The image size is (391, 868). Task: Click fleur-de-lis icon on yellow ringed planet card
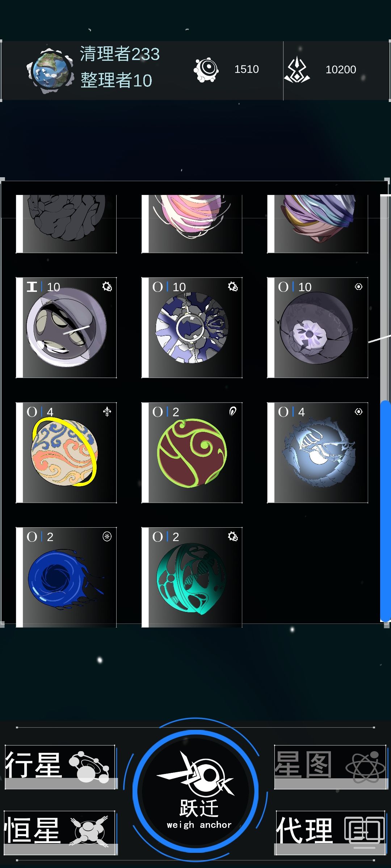[107, 412]
